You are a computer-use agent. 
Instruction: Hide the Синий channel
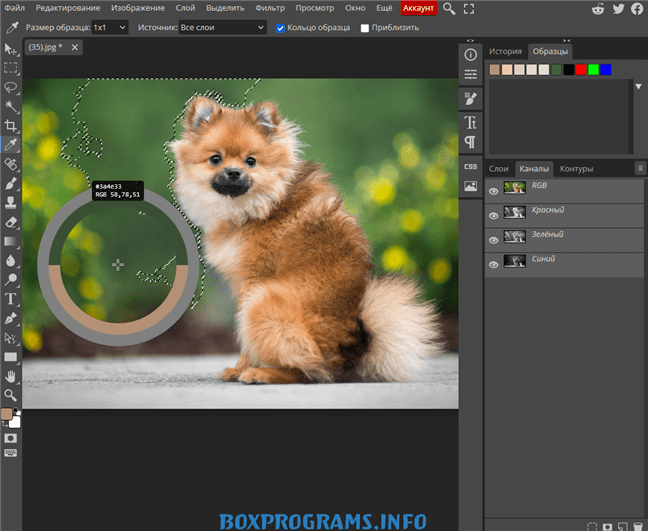(x=493, y=264)
